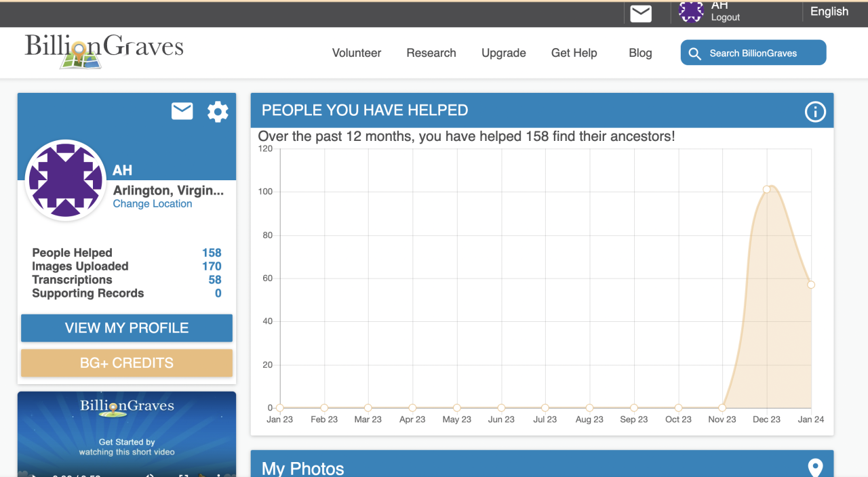Click the AH username in profile card
Viewport: 868px width, 477px height.
(x=122, y=171)
